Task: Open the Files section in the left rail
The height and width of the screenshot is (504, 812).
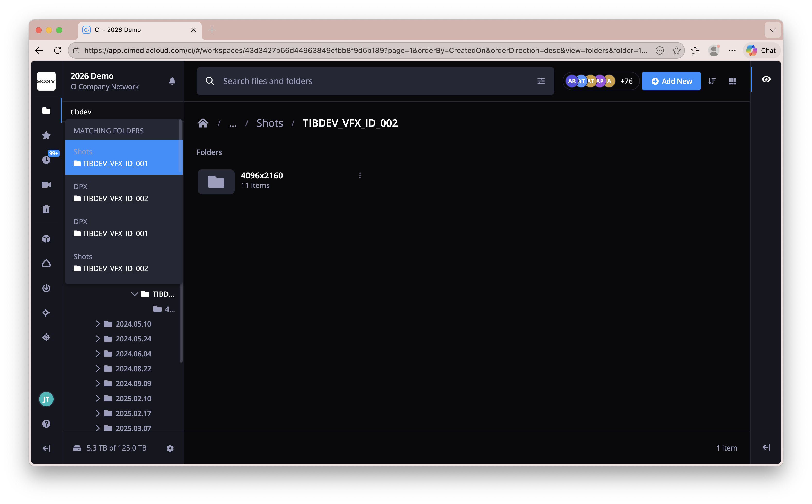Action: [46, 111]
